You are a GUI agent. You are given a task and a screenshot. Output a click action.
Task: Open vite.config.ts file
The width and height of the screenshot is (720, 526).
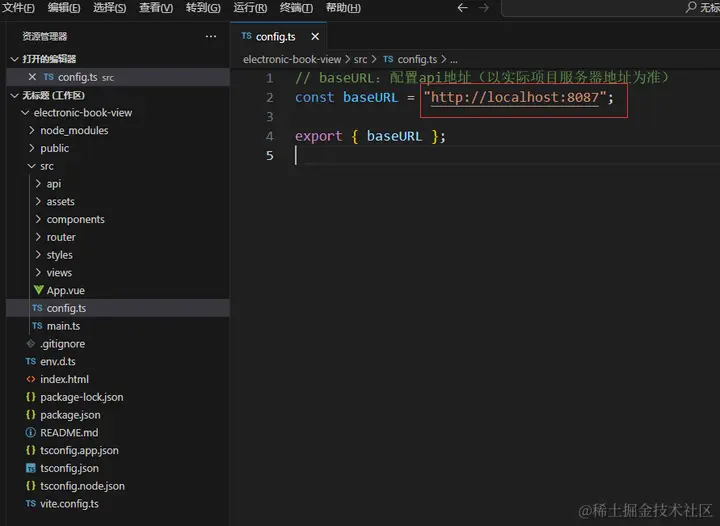click(x=69, y=504)
